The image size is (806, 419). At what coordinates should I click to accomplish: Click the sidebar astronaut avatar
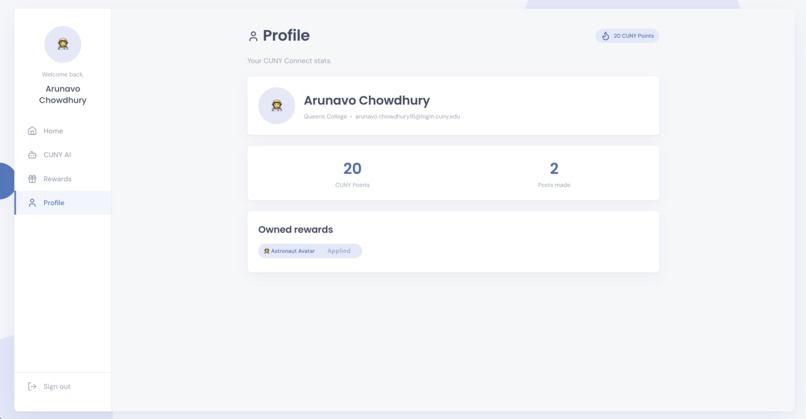(63, 44)
